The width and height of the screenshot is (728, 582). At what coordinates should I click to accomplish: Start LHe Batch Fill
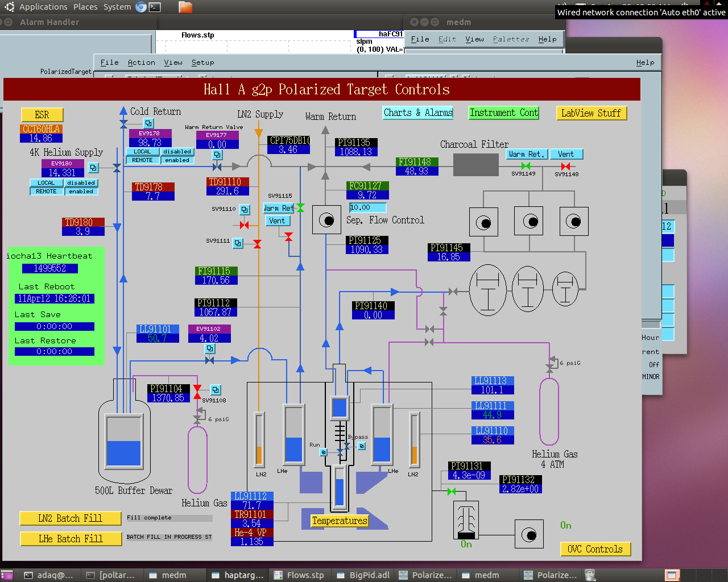(x=71, y=539)
